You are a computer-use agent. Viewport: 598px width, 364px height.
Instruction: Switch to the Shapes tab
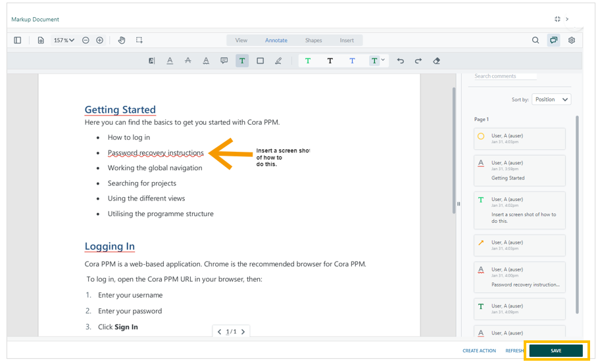[x=314, y=40]
